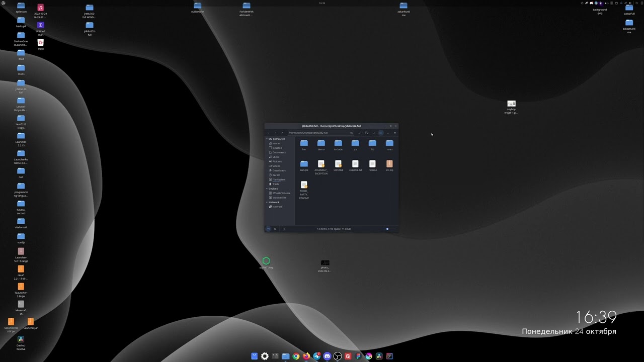Open the readme.txt file

(x=355, y=164)
